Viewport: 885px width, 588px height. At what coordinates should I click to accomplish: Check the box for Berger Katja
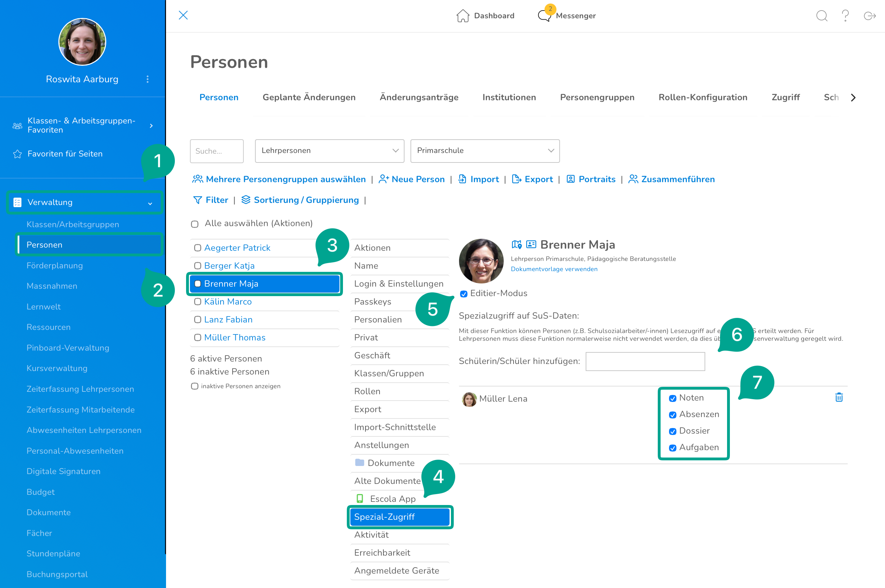point(198,266)
